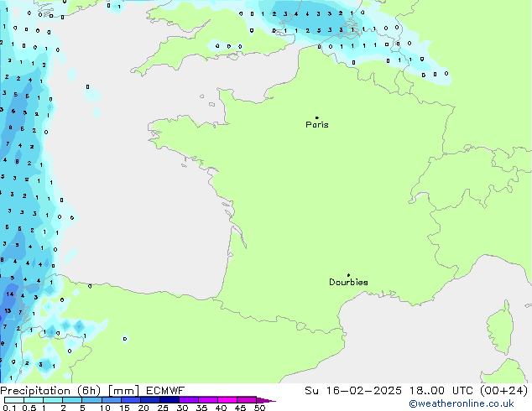Pick the 40–45 mm magenta legend swatch
532x411 pixels.
click(227, 400)
